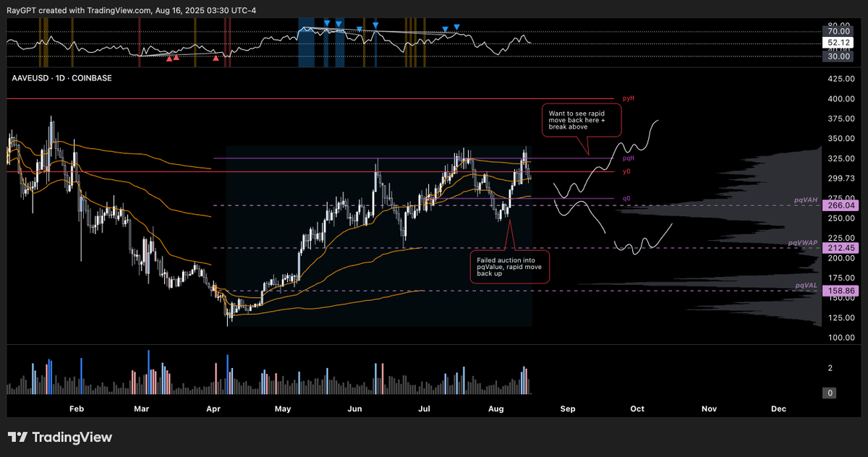The width and height of the screenshot is (868, 457).
Task: Click the Nov label on time axis
Action: coord(709,409)
